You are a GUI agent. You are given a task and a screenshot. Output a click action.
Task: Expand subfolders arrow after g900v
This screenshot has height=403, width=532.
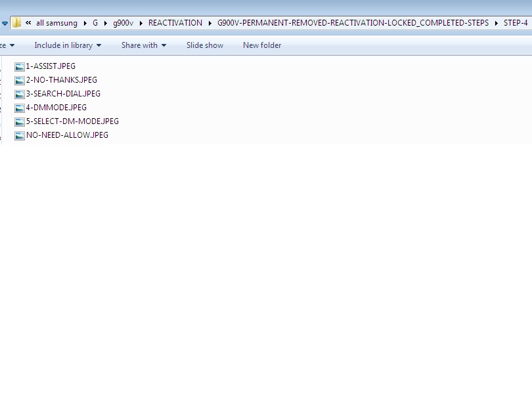[141, 24]
